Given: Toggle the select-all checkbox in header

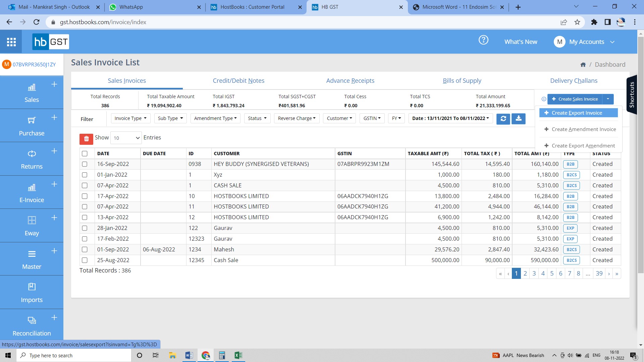Looking at the screenshot, I should click(x=85, y=154).
